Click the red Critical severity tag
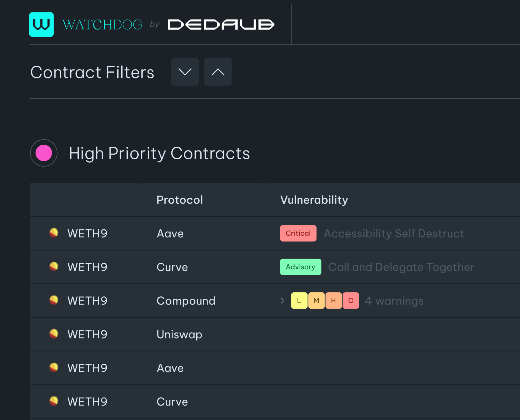 point(298,233)
